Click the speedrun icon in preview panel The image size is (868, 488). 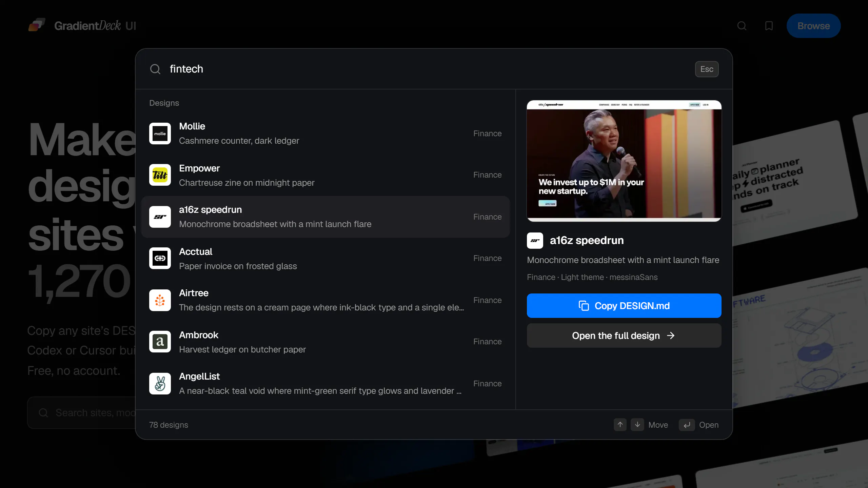(x=535, y=241)
